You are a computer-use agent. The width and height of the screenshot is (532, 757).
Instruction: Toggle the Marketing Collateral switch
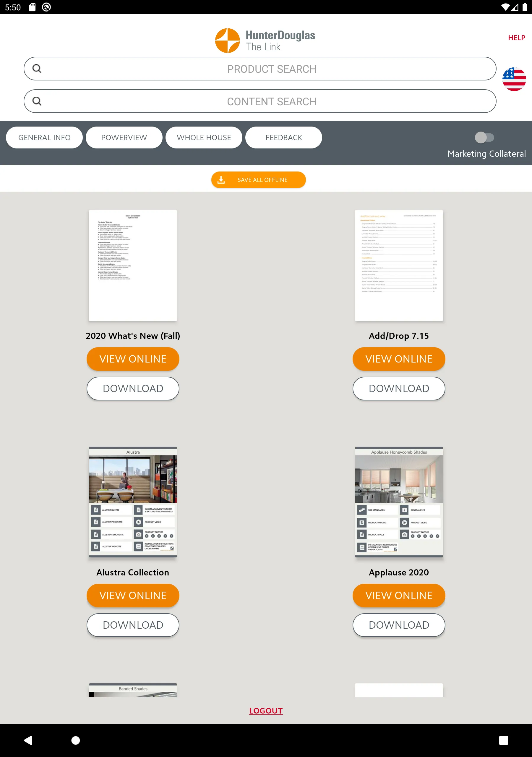484,137
